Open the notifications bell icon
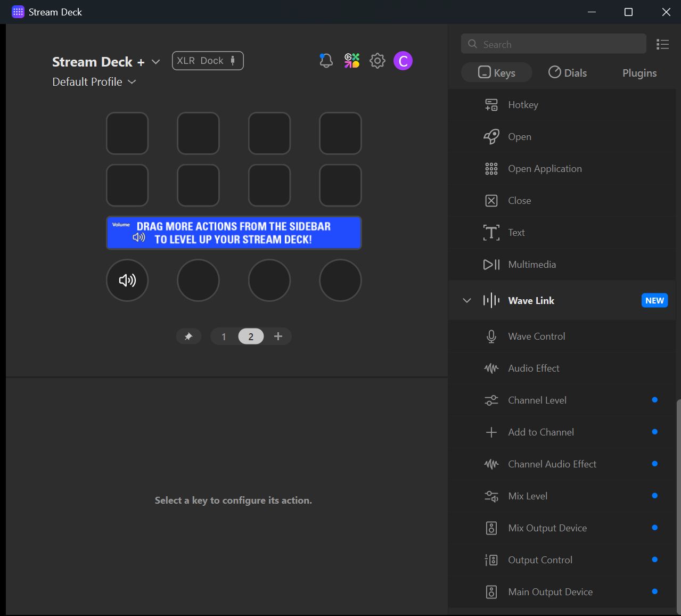 pos(326,61)
